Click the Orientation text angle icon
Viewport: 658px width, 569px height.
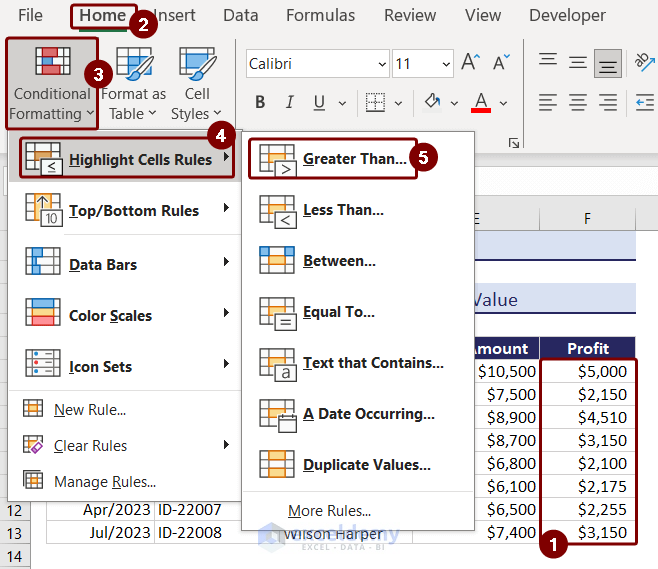tap(645, 62)
